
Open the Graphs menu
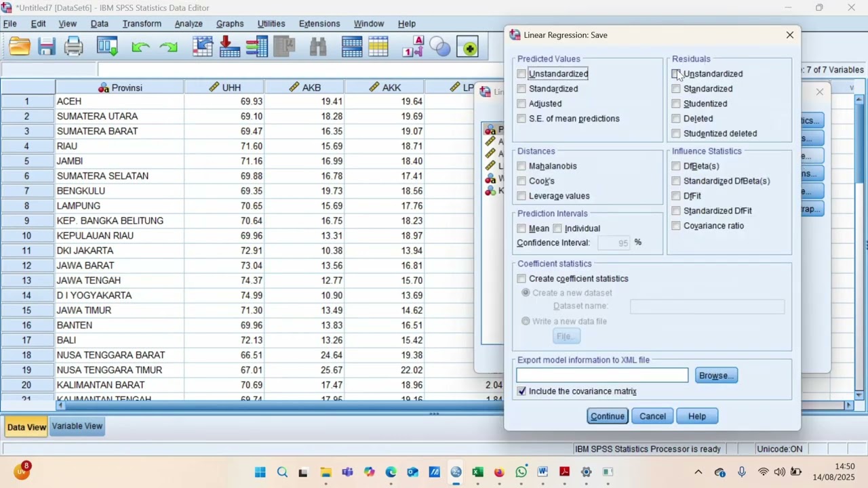[x=230, y=24]
